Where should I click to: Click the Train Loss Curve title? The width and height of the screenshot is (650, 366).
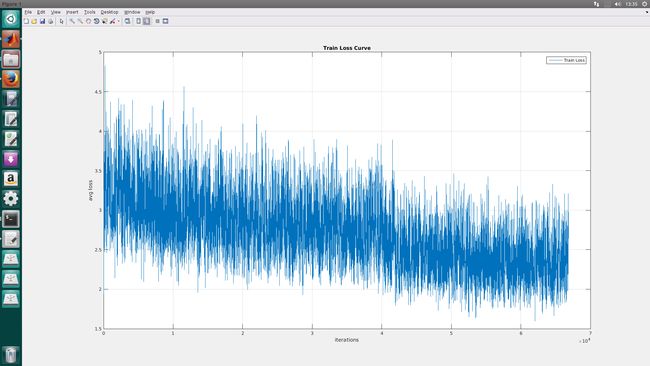[347, 48]
